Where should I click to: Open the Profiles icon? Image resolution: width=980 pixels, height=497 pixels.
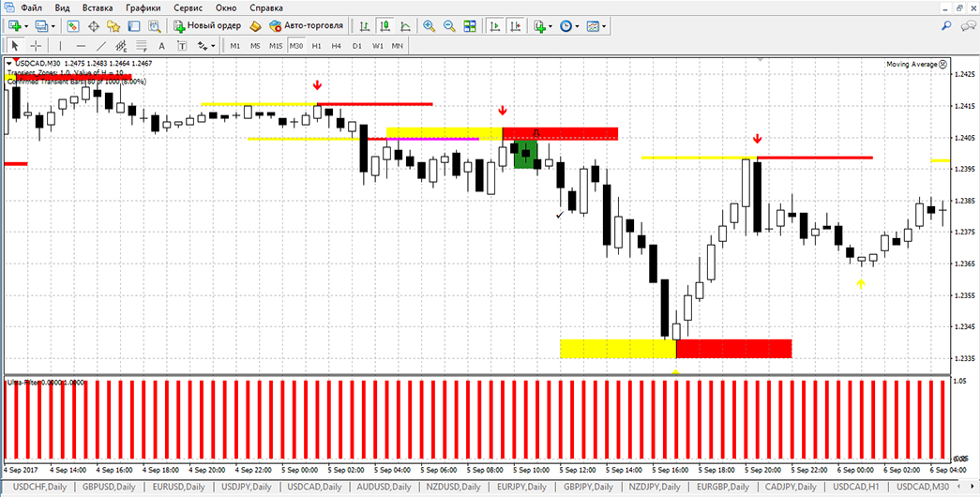pyautogui.click(x=42, y=26)
